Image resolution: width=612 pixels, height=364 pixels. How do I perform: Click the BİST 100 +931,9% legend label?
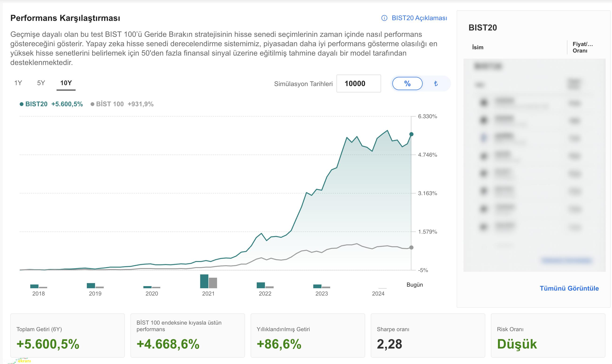(125, 104)
